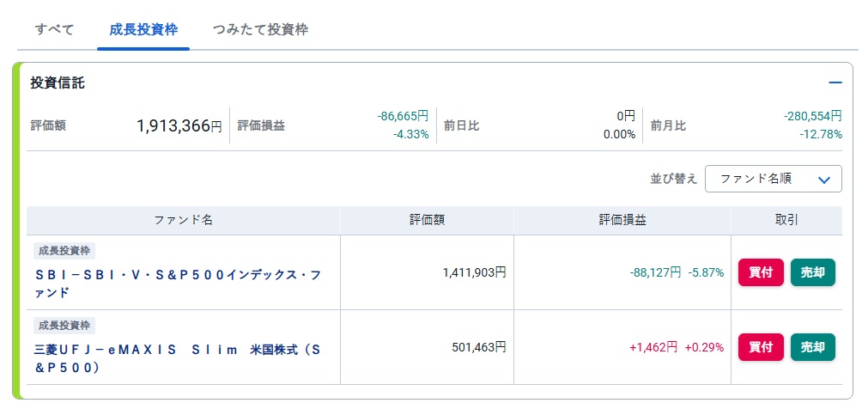868x409 pixels.
Task: Open the ファンド名順 sort dropdown
Action: [x=773, y=179]
